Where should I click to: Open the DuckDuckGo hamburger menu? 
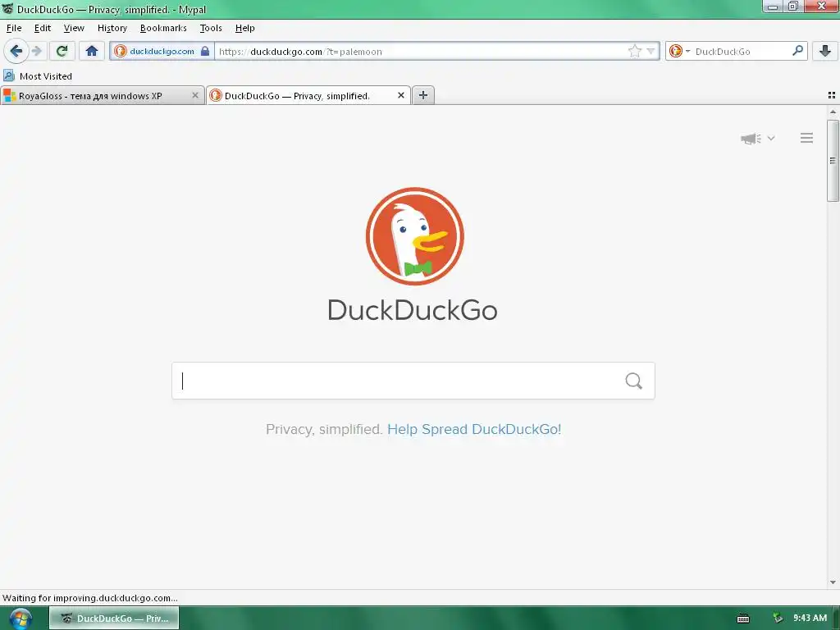tap(806, 138)
